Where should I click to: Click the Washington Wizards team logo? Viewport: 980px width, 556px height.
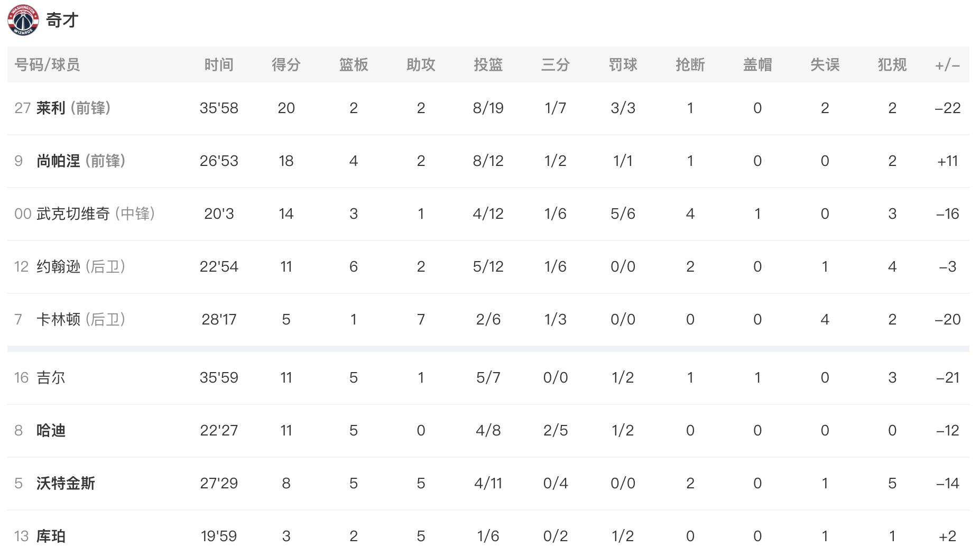(23, 20)
